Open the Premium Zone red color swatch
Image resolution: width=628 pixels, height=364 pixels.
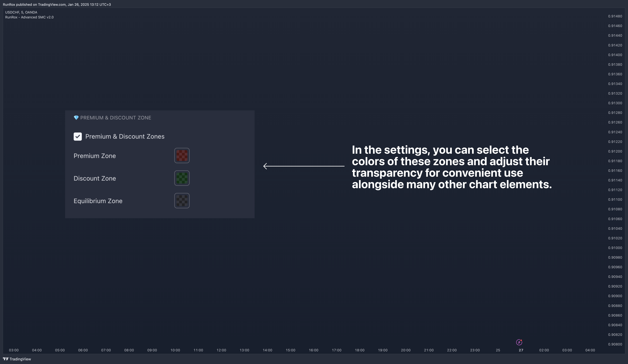pyautogui.click(x=182, y=156)
